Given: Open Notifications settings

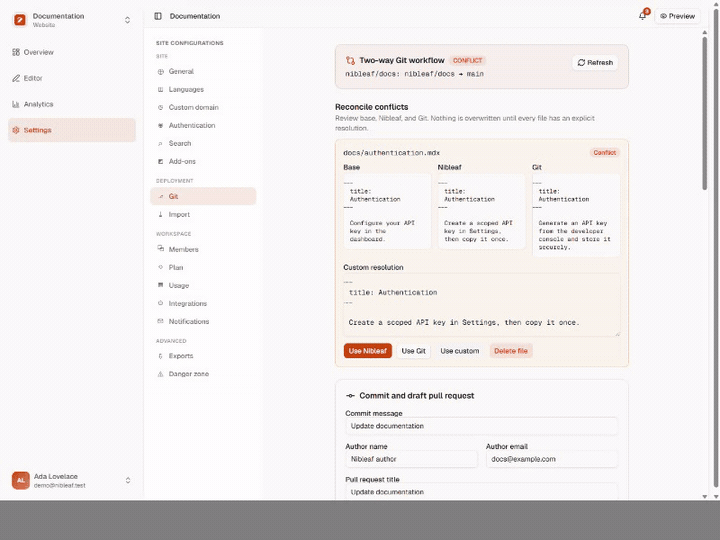Looking at the screenshot, I should (x=203, y=321).
